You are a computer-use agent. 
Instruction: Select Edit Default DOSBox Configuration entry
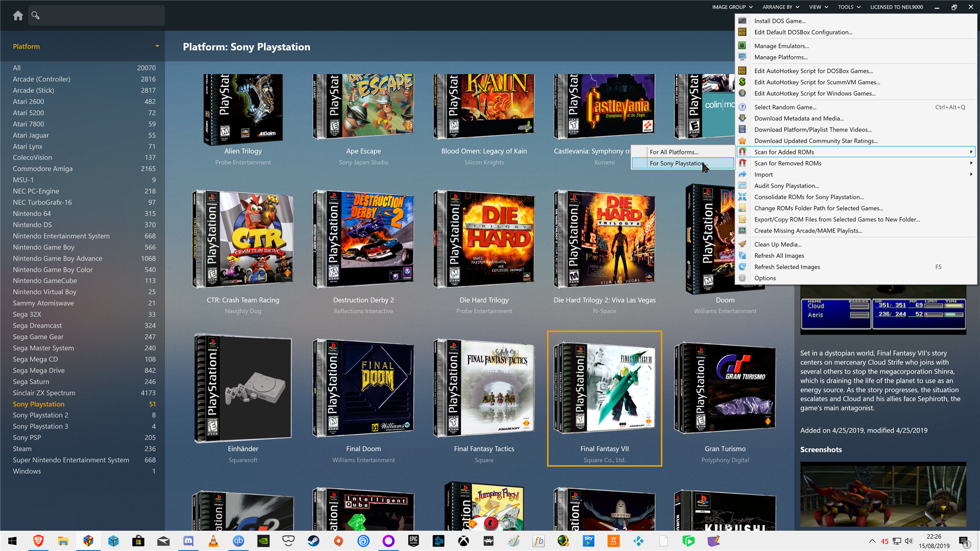click(856, 32)
